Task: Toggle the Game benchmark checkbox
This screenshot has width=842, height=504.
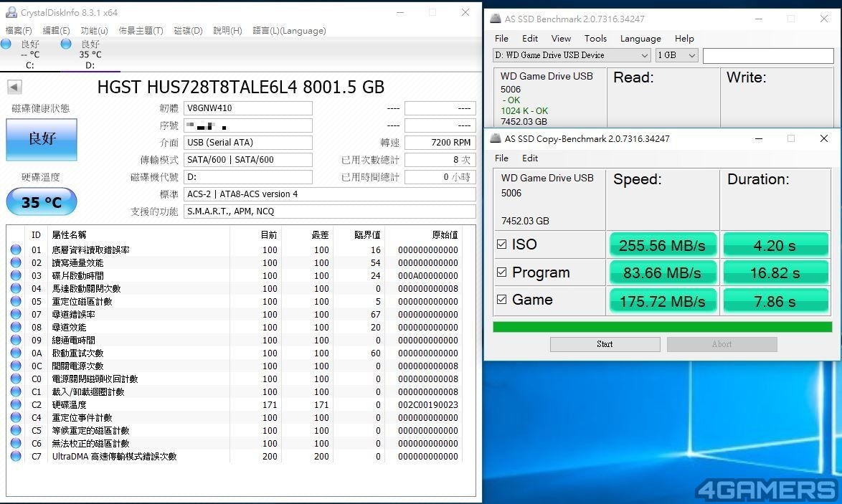Action: click(x=501, y=300)
